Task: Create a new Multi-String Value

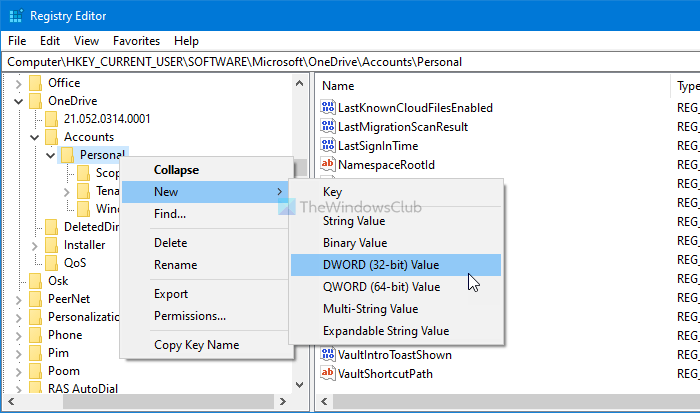Action: [x=396, y=309]
